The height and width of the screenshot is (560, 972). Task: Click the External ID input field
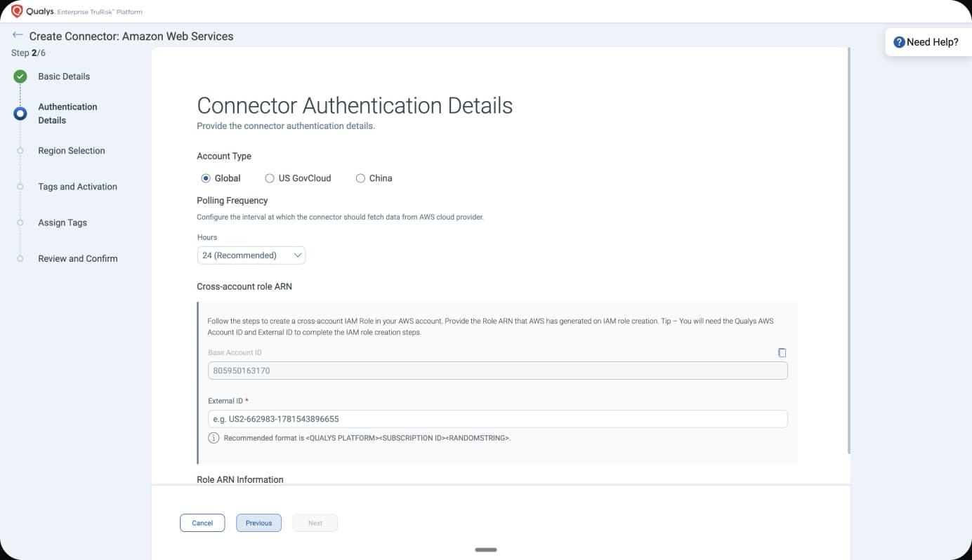[498, 419]
